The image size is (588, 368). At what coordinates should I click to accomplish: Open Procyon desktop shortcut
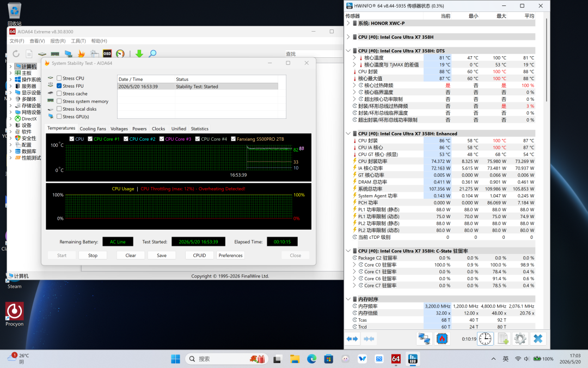pyautogui.click(x=14, y=315)
